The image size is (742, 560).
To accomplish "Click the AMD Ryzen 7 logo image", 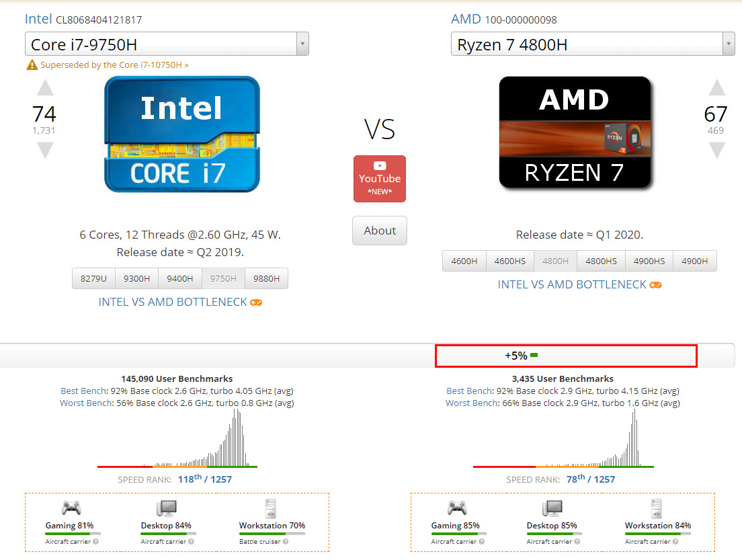I will click(575, 132).
